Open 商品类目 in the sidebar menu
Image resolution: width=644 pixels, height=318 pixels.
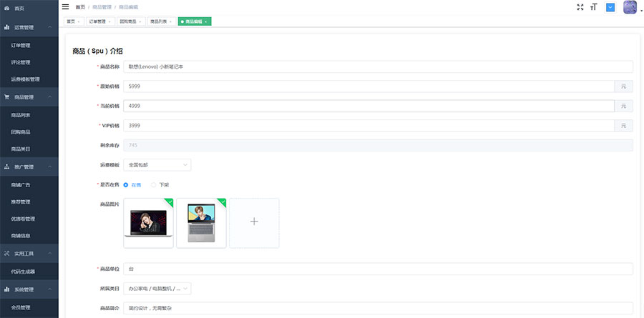tap(29, 149)
